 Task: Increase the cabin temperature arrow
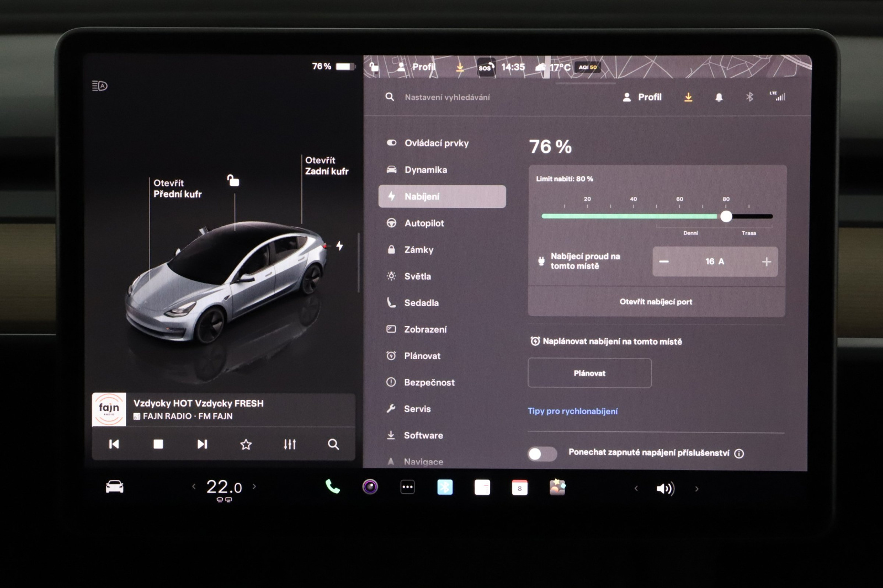click(254, 487)
